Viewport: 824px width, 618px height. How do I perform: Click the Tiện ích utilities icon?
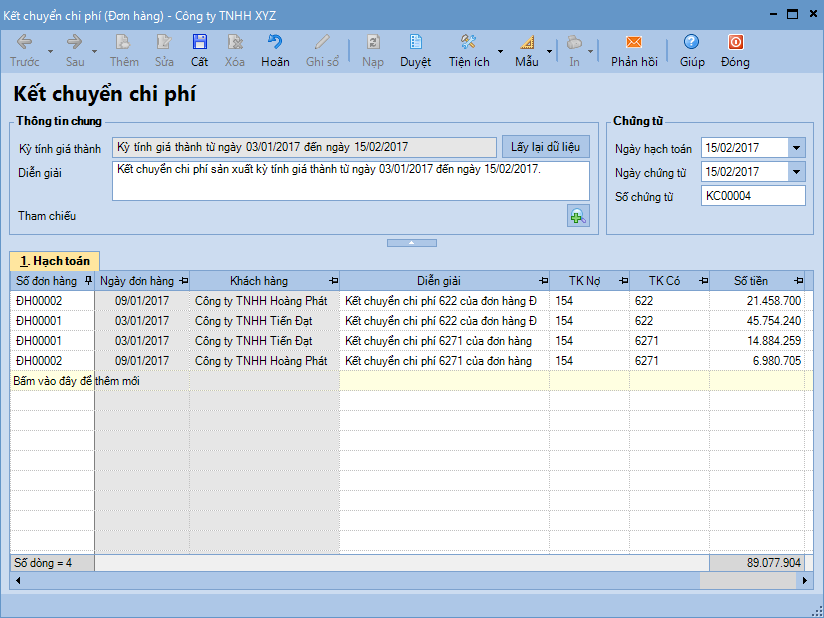tap(468, 43)
